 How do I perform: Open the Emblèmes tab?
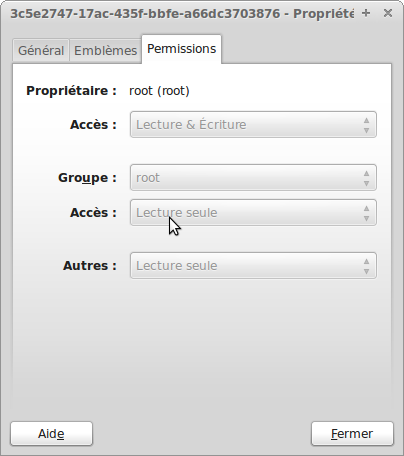click(x=105, y=51)
